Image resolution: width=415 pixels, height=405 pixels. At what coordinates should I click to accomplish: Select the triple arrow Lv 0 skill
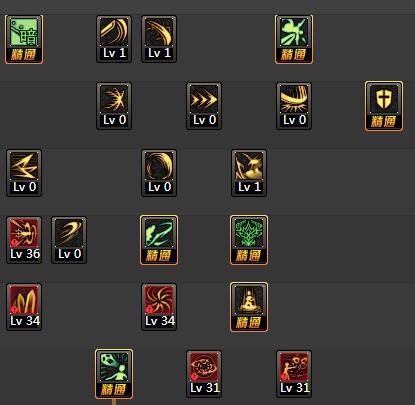[204, 106]
